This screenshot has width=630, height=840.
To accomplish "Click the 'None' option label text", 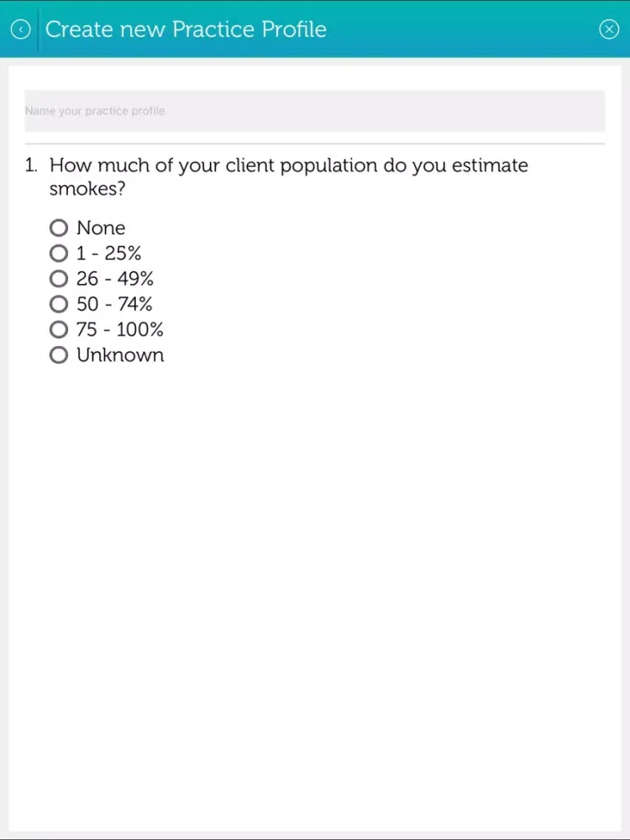I will [101, 228].
